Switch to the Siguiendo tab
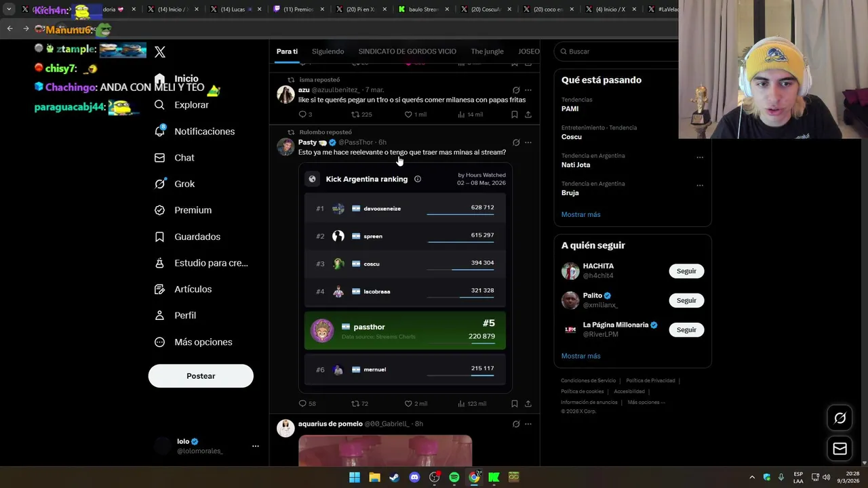Screen dimensions: 868x488 328,52
